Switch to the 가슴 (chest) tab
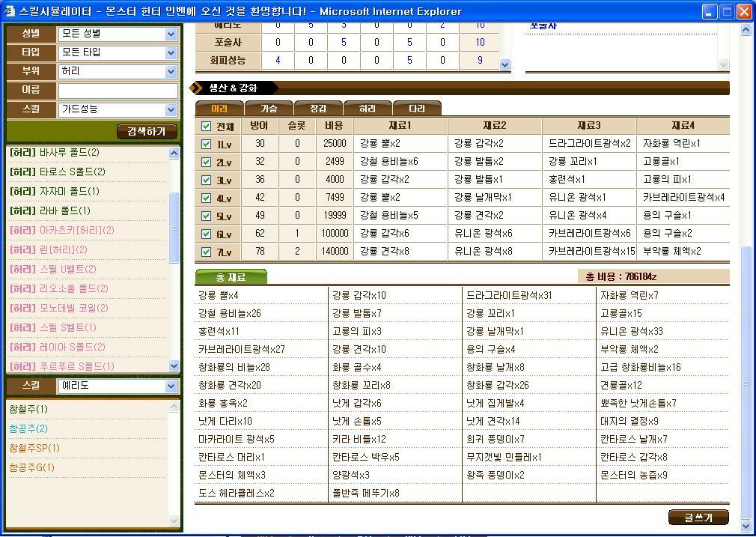The image size is (756, 537). tap(269, 107)
